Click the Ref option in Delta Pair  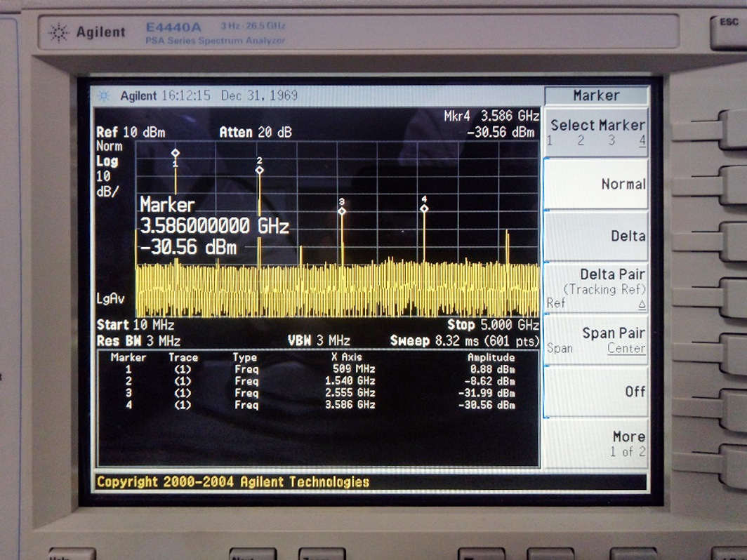point(556,303)
